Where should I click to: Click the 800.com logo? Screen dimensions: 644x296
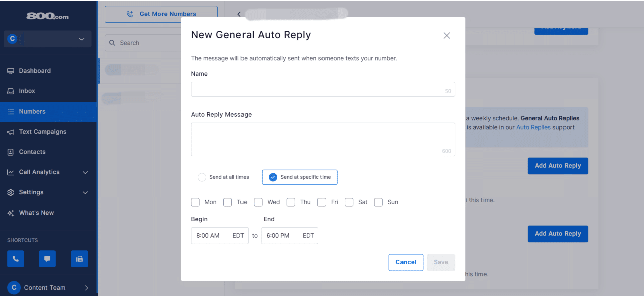(47, 15)
